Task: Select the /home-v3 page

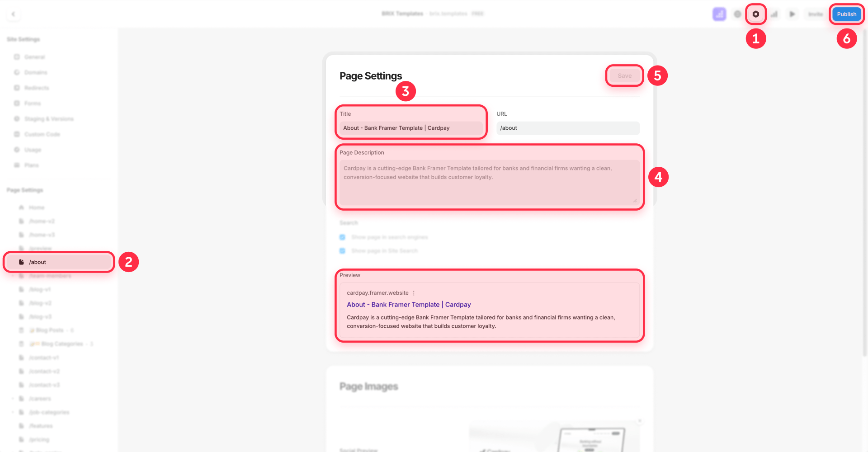Action: tap(42, 235)
